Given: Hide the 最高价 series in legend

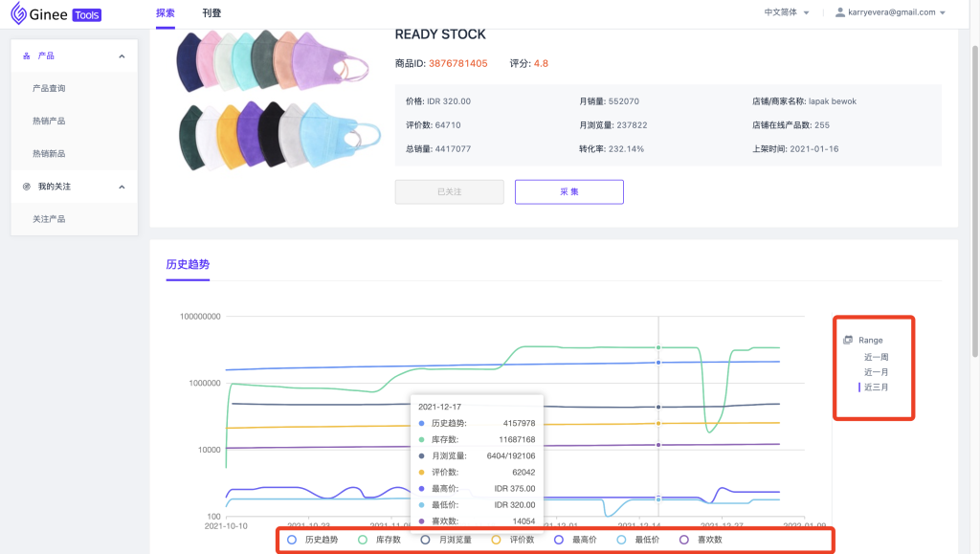Looking at the screenshot, I should 559,540.
